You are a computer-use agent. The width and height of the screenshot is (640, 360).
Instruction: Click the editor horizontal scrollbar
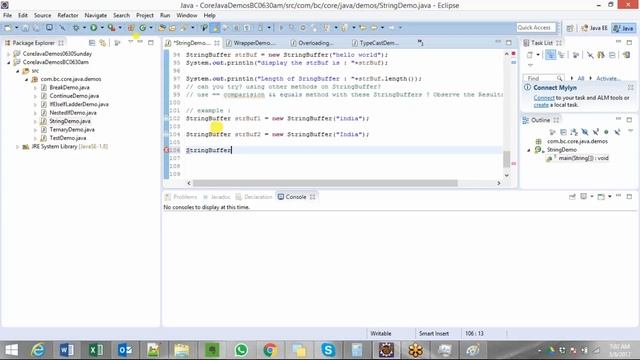click(x=325, y=183)
